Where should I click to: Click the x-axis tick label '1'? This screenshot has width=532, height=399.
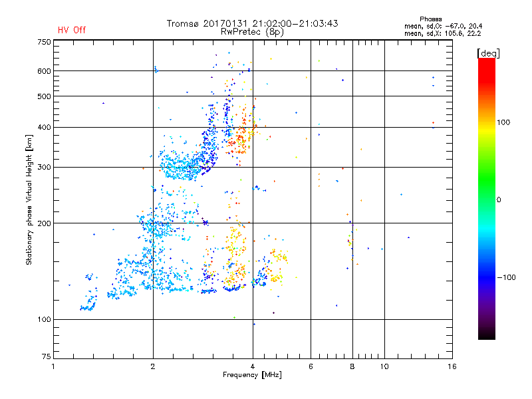(53, 366)
